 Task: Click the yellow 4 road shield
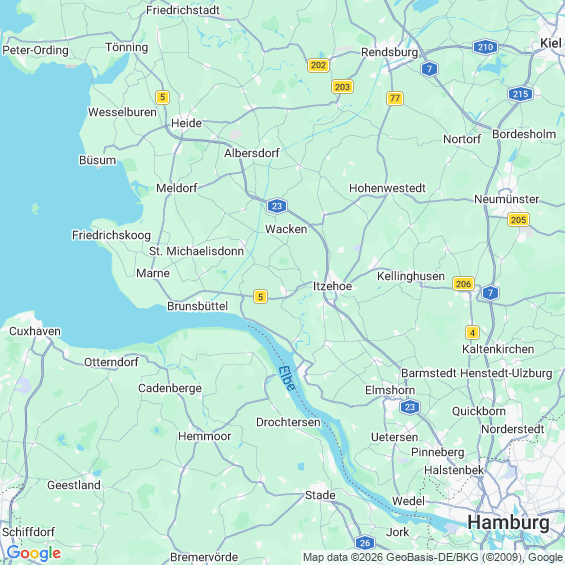point(472,333)
